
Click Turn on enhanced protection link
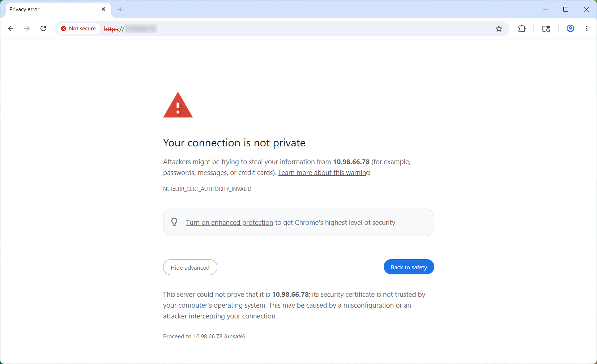[x=230, y=223]
